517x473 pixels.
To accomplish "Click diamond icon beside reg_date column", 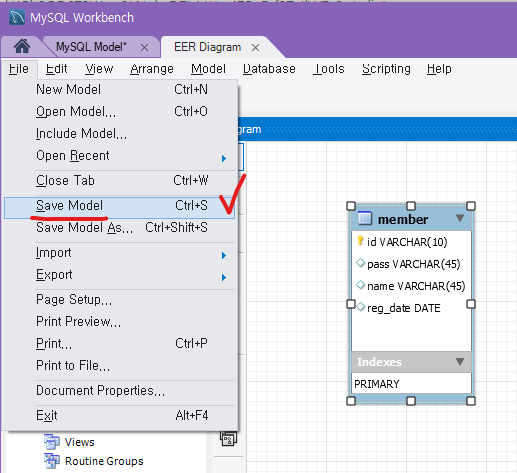I will 360,307.
